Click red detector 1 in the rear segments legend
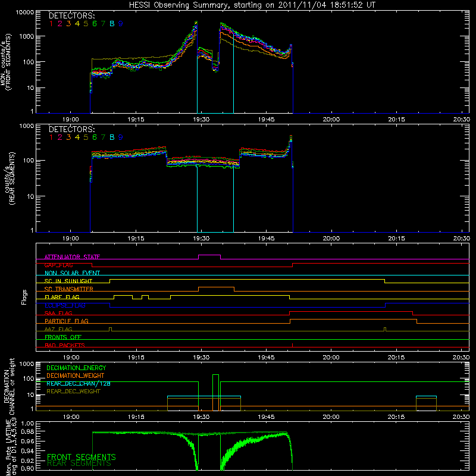 [x=51, y=137]
